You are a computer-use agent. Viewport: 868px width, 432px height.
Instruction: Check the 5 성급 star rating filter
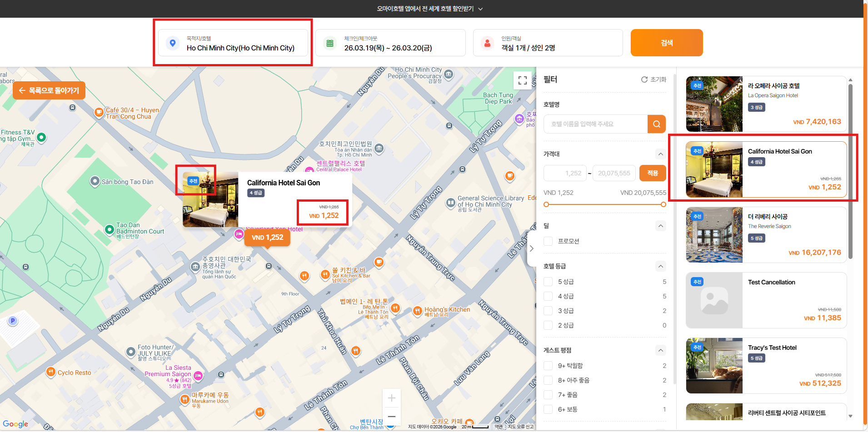(x=548, y=282)
